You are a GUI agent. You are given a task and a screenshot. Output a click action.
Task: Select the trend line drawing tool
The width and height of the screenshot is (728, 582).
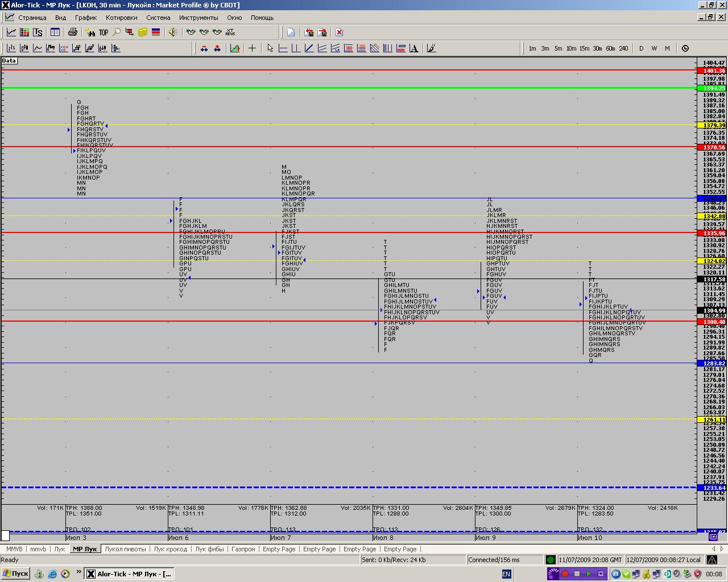click(x=309, y=48)
